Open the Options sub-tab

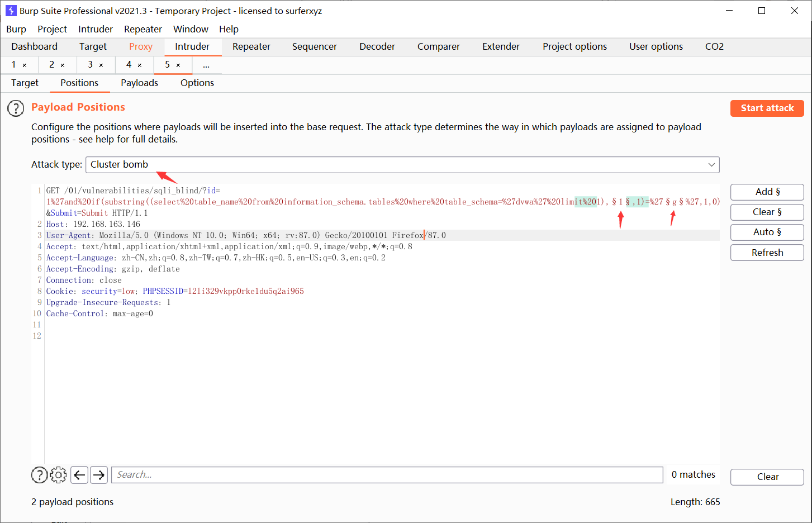point(197,83)
